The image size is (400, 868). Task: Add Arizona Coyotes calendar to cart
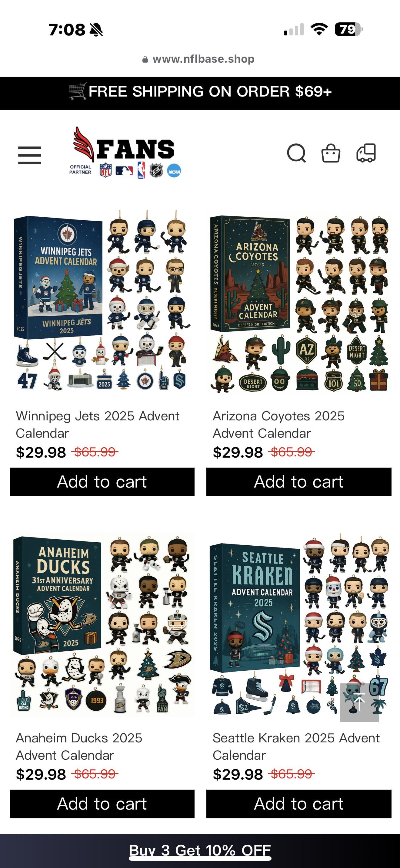click(x=299, y=482)
